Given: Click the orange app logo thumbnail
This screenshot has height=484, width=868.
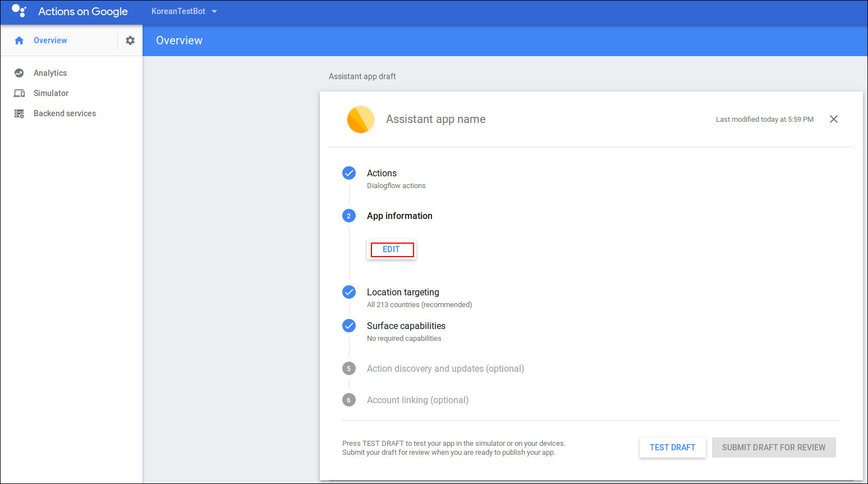Looking at the screenshot, I should click(x=361, y=119).
